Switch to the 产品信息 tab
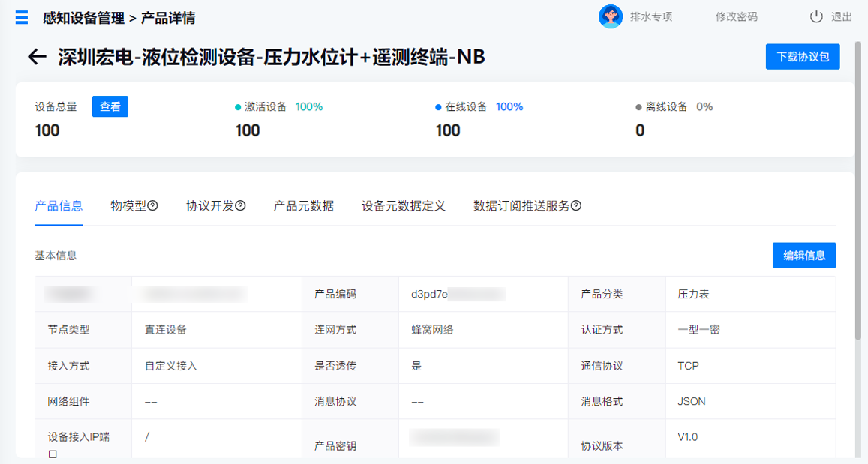Image resolution: width=868 pixels, height=464 pixels. [59, 206]
